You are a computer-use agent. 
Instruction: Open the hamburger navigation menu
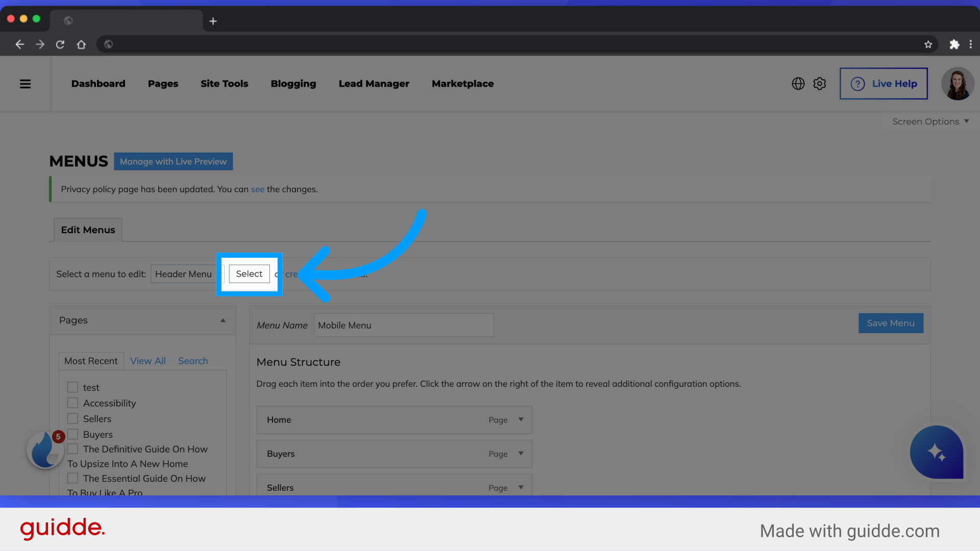click(x=25, y=84)
